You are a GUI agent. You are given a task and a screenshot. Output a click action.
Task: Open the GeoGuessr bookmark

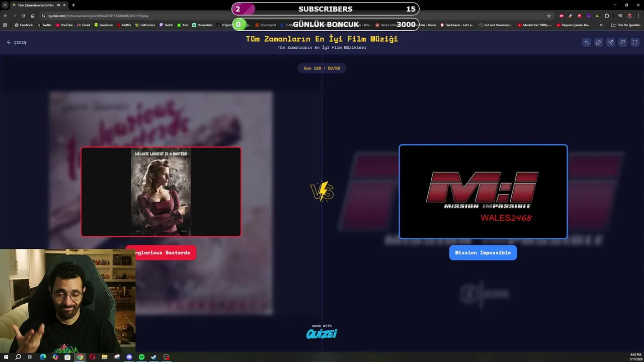click(457, 25)
